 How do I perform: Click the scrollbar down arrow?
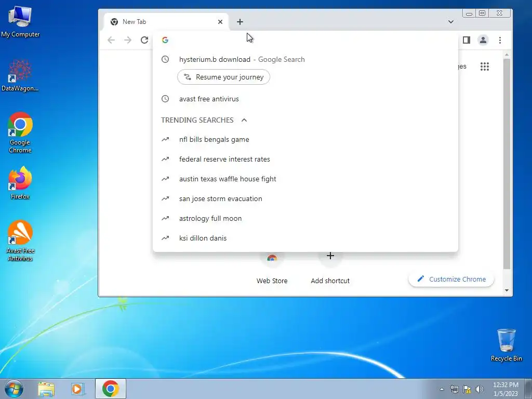click(x=507, y=290)
